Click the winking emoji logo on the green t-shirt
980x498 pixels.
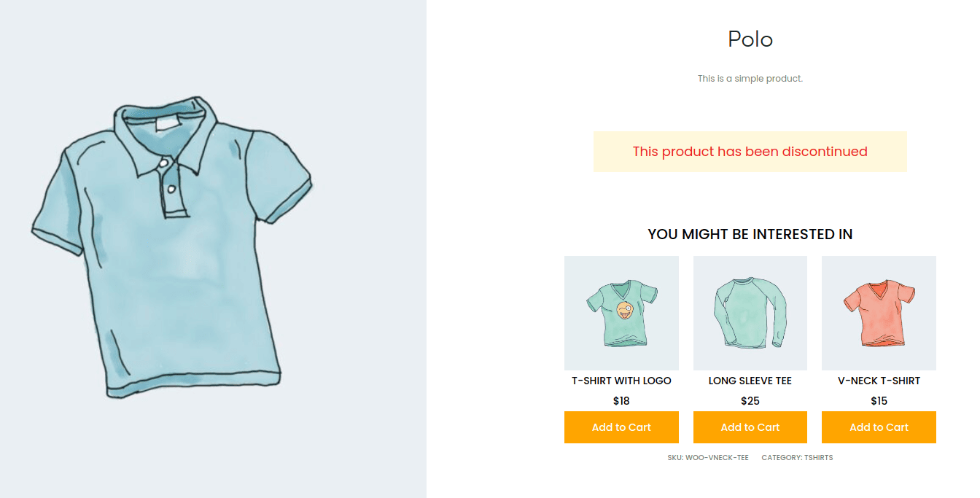click(623, 311)
